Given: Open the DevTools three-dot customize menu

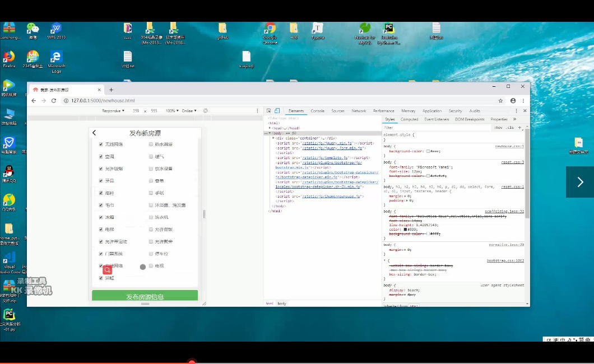Looking at the screenshot, I should pos(516,111).
